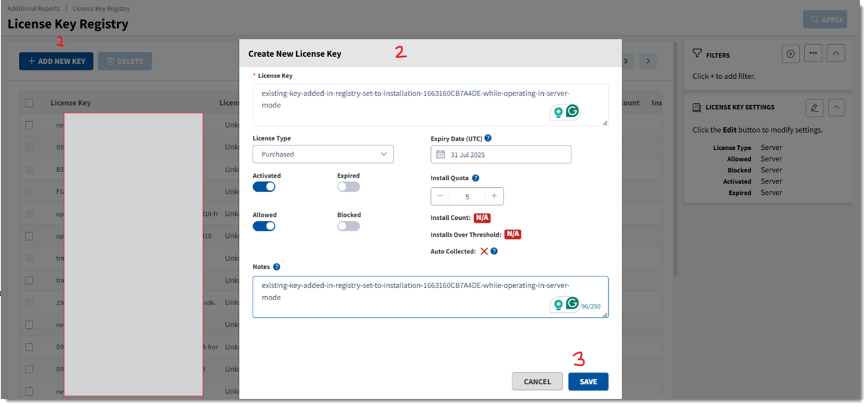Screen dimensions: 868x407
Task: Sort by the License Key column header
Action: click(70, 103)
